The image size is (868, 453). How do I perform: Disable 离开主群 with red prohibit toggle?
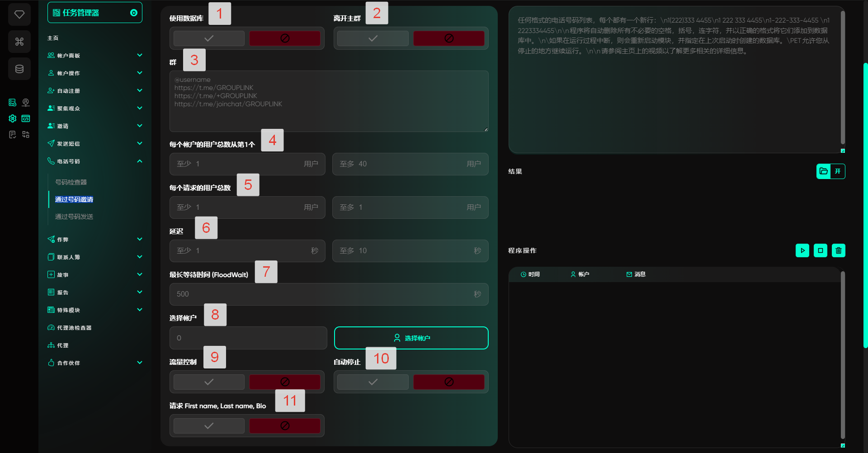pos(448,38)
